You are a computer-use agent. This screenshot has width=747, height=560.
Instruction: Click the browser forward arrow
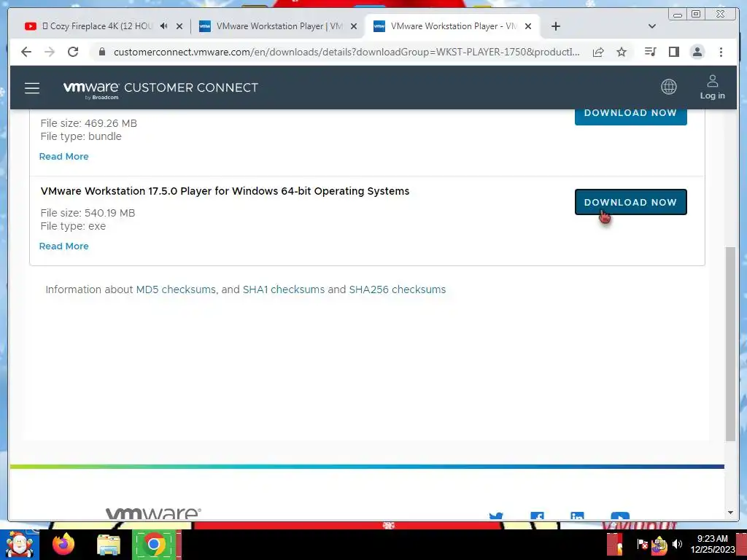(50, 52)
